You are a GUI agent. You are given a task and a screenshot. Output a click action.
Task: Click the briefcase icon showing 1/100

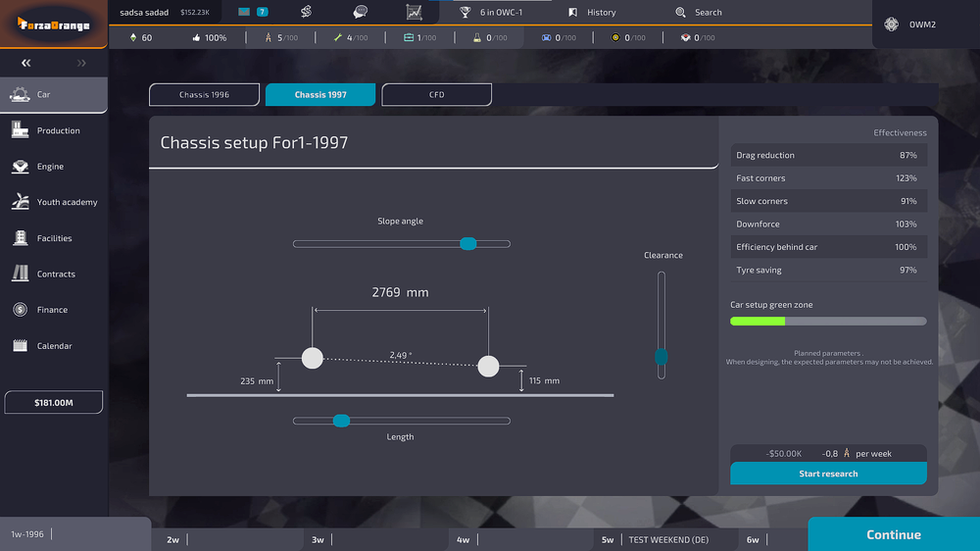pos(409,37)
